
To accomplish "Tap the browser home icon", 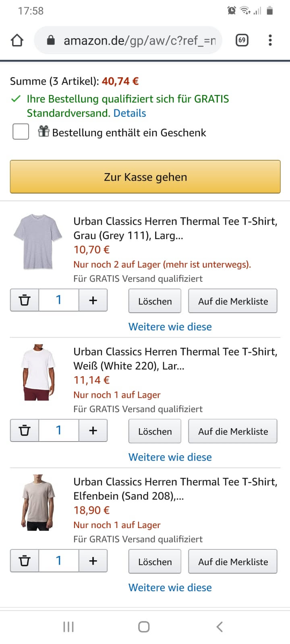I will 17,40.
